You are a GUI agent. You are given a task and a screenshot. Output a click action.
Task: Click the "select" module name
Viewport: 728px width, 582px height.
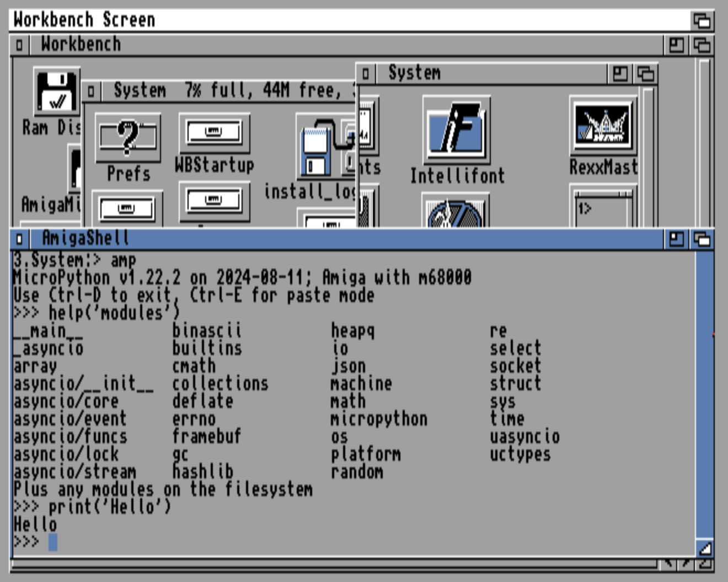click(516, 348)
